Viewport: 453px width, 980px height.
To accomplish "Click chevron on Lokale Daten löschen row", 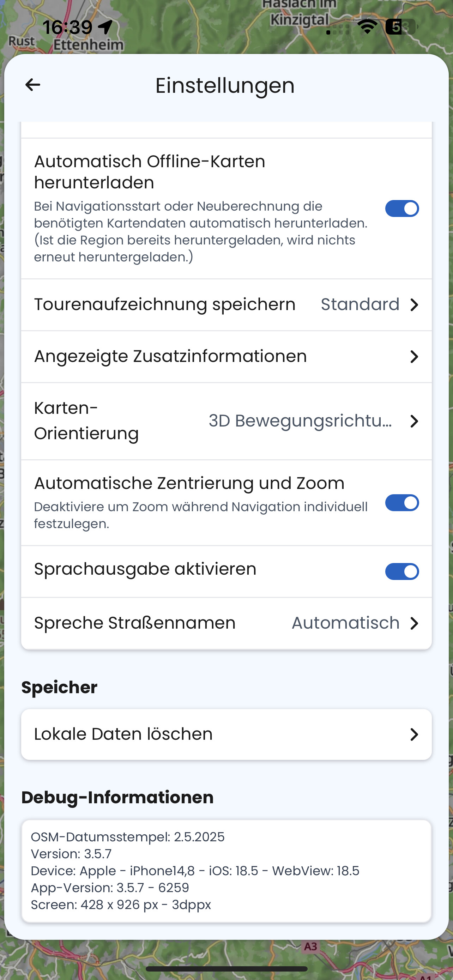I will [414, 734].
